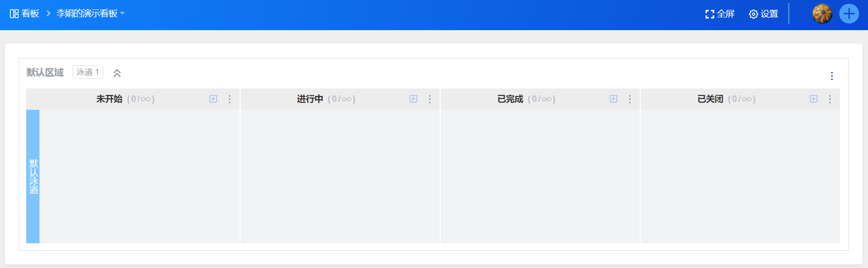Click the 看板 board grid icon

(14, 14)
